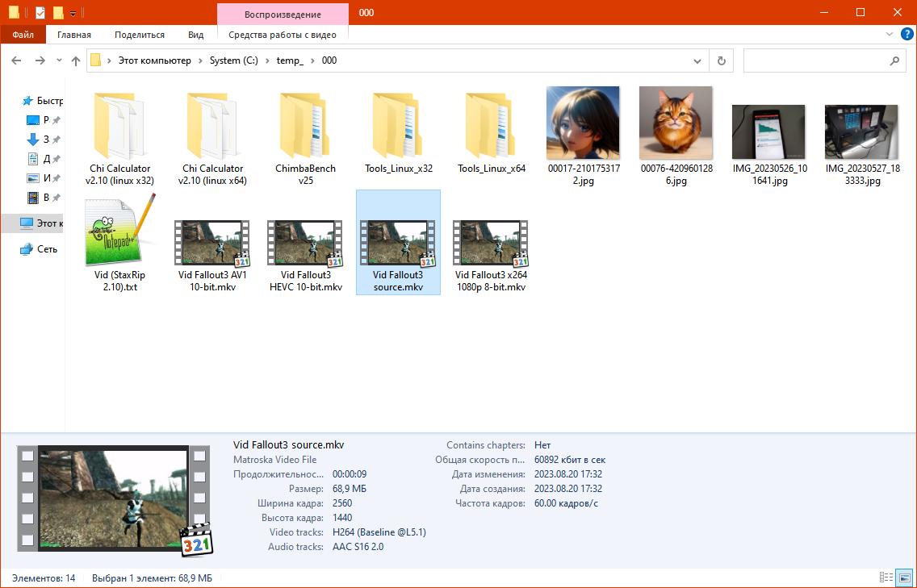Switch to the Вид ribbon tab
Viewport: 917px width, 588px height.
(x=196, y=35)
